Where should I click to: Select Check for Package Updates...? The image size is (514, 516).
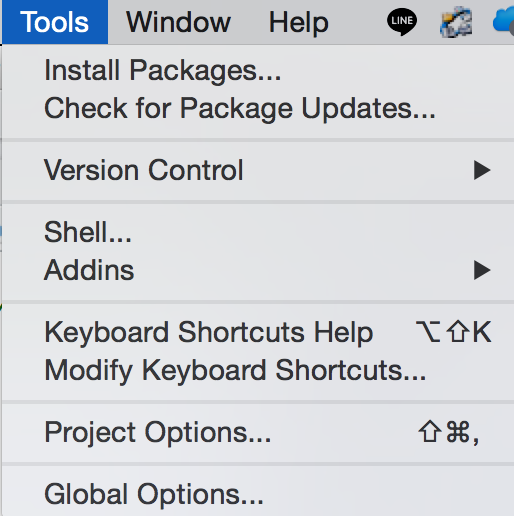[258, 108]
